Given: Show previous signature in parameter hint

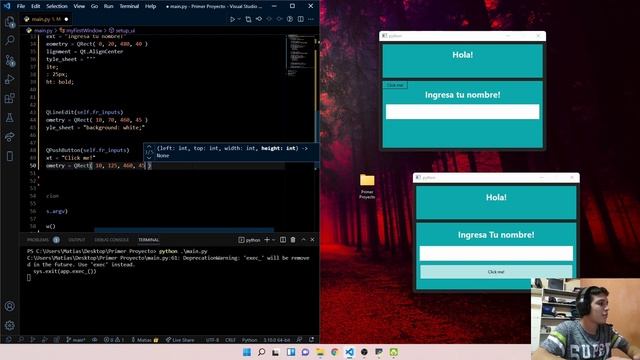Looking at the screenshot, I should pyautogui.click(x=149, y=146).
